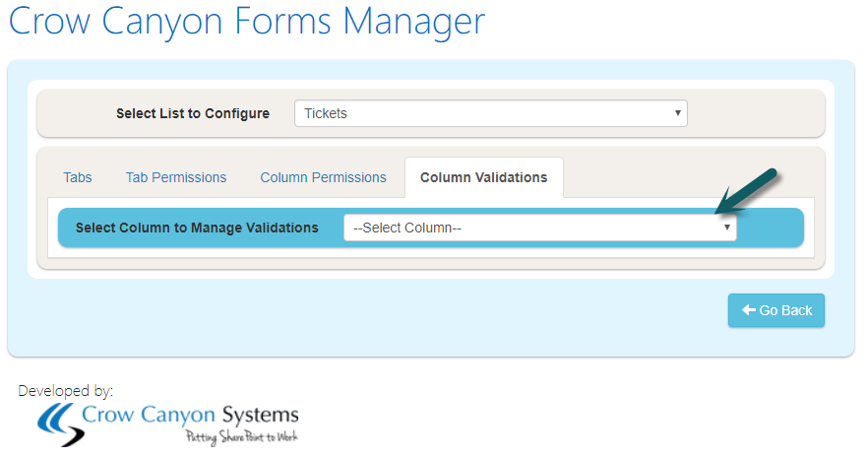Click the Select List to Configure label
This screenshot has height=458, width=868.
click(x=193, y=113)
